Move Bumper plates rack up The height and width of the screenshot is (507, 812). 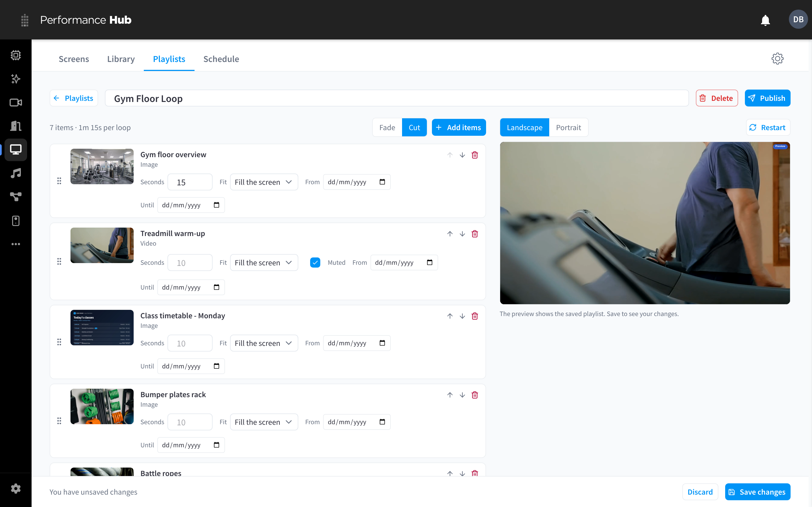click(450, 395)
